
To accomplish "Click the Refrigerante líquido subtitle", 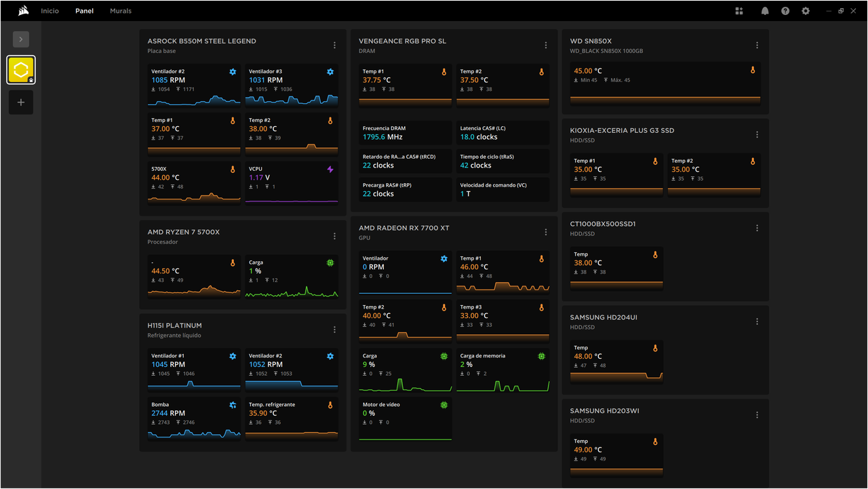I will 174,336.
